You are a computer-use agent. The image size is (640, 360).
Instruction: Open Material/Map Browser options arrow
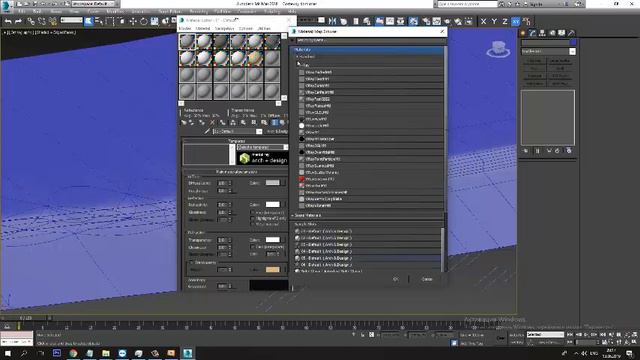[293, 40]
